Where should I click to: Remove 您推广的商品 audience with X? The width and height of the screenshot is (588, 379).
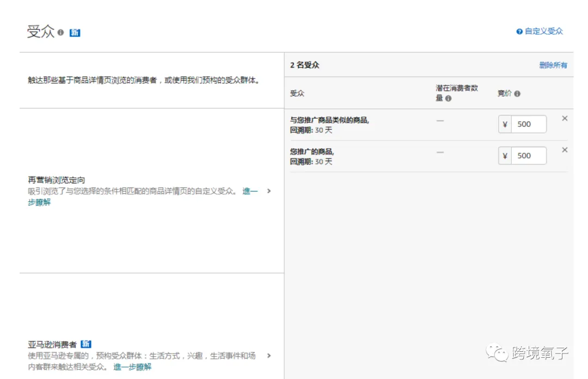coord(565,150)
